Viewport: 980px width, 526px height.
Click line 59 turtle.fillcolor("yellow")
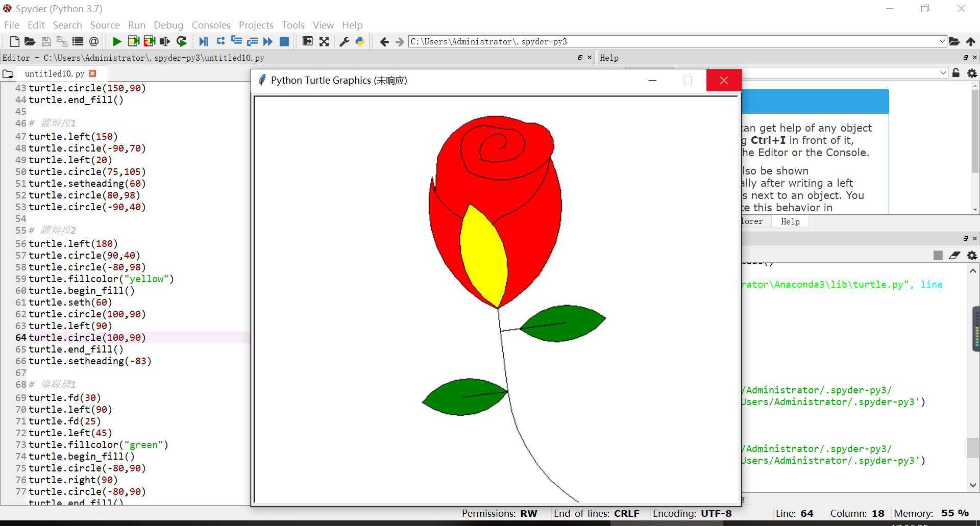pyautogui.click(x=101, y=279)
